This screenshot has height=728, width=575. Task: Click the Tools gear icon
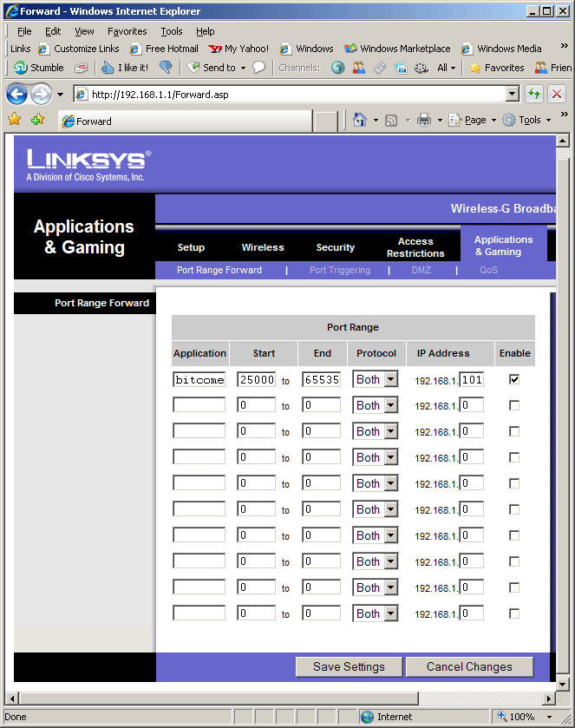(509, 121)
